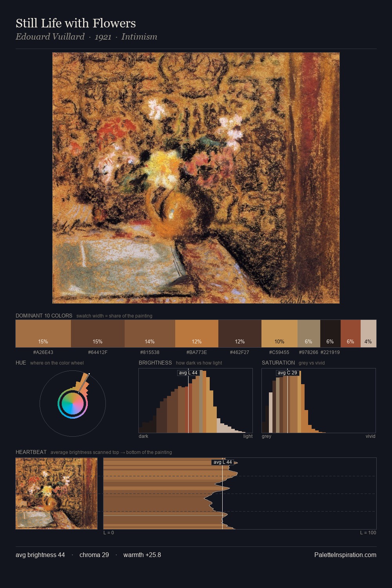Image resolution: width=392 pixels, height=588 pixels.
Task: Select the hex code "#815538"
Action: [x=150, y=352]
